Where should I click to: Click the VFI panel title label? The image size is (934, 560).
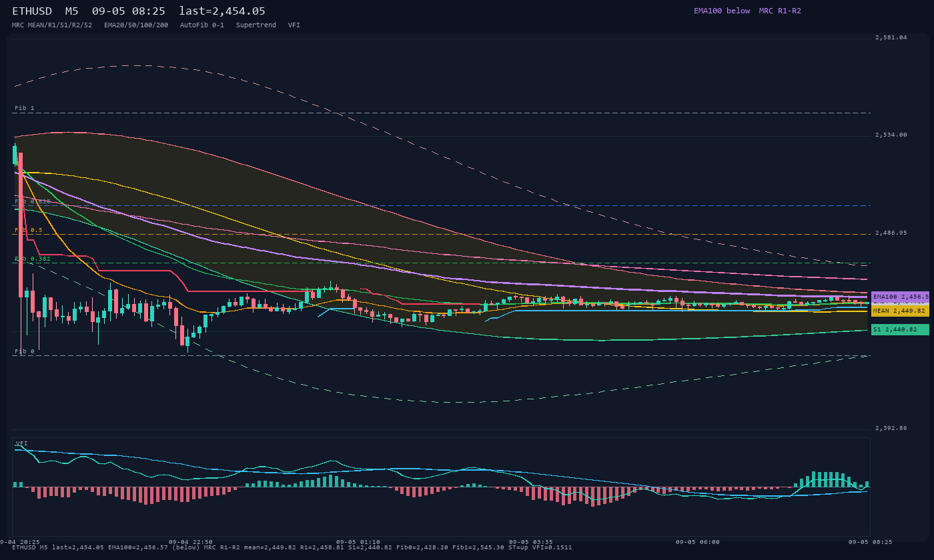point(21,443)
